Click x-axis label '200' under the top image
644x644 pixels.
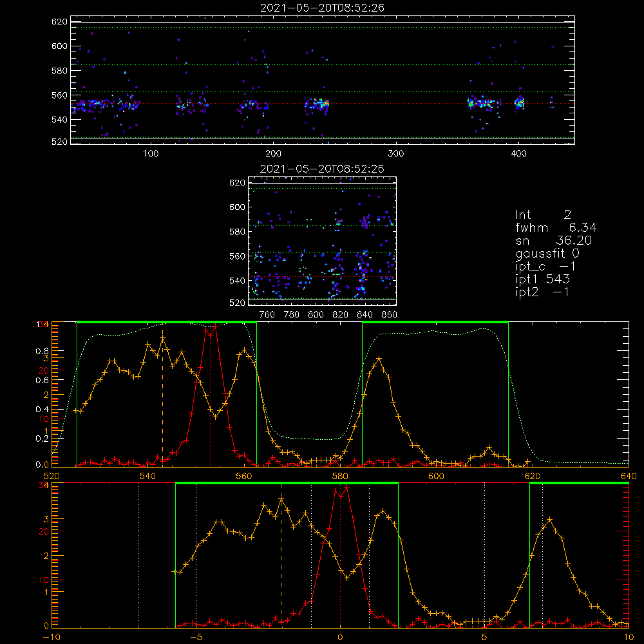(273, 153)
